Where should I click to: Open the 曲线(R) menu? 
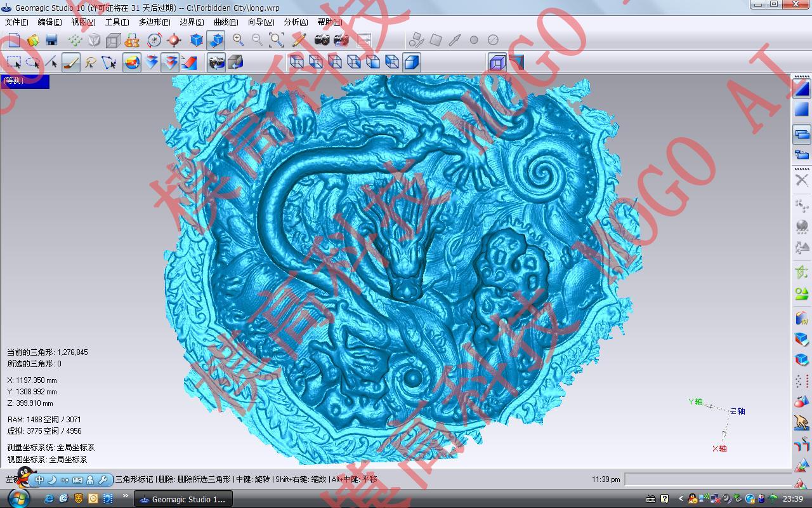click(226, 22)
